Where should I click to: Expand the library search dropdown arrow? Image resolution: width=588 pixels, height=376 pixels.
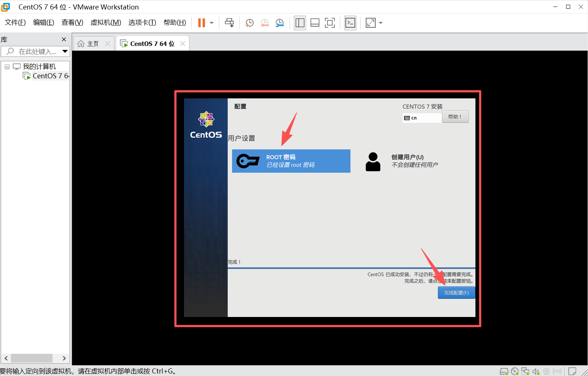click(x=65, y=51)
